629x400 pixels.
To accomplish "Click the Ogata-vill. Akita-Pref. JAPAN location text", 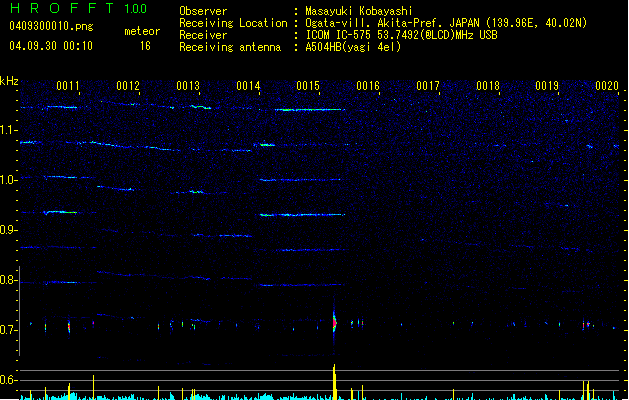I will [446, 23].
